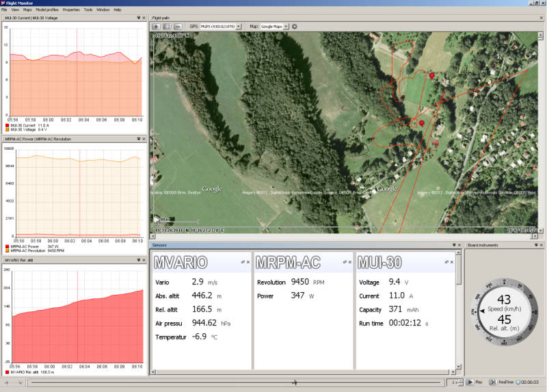Image resolution: width=547 pixels, height=392 pixels.
Task: Zoom in on the flight path map
Action: [x=156, y=27]
